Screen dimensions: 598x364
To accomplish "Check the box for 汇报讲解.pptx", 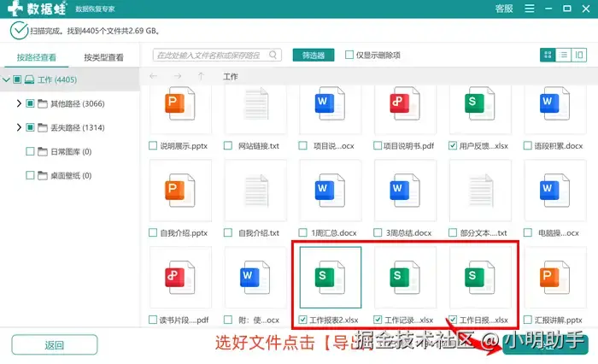I will coord(528,320).
